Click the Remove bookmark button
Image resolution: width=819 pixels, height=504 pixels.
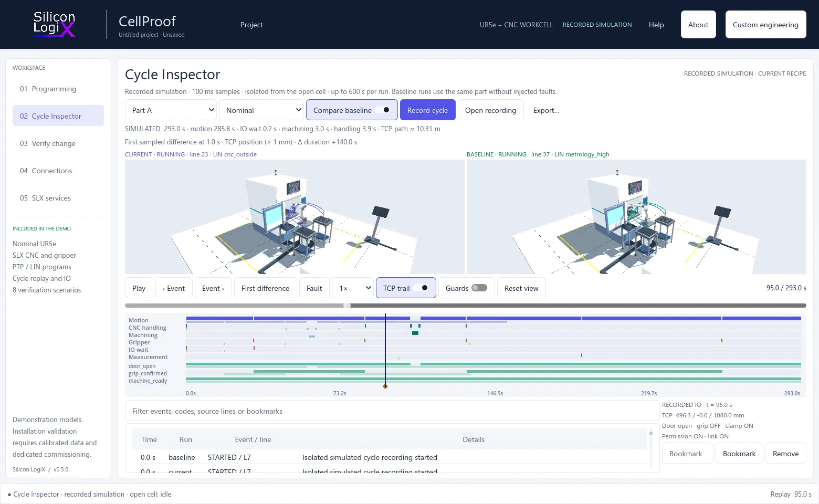coord(786,454)
